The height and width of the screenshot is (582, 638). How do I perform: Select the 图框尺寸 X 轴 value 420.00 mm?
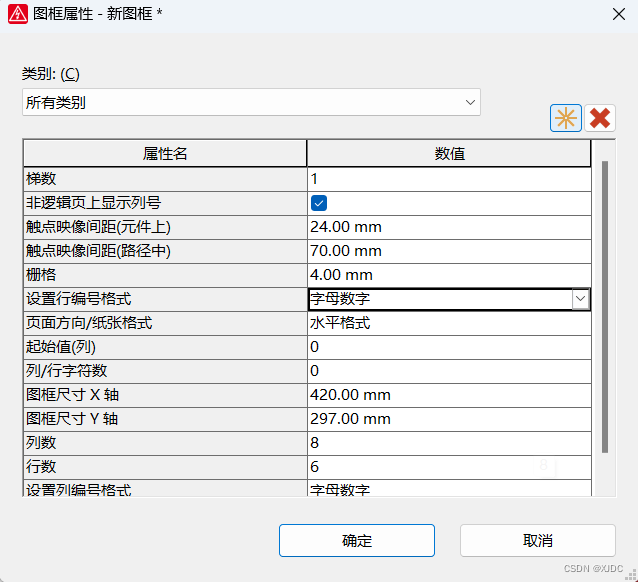coord(448,395)
